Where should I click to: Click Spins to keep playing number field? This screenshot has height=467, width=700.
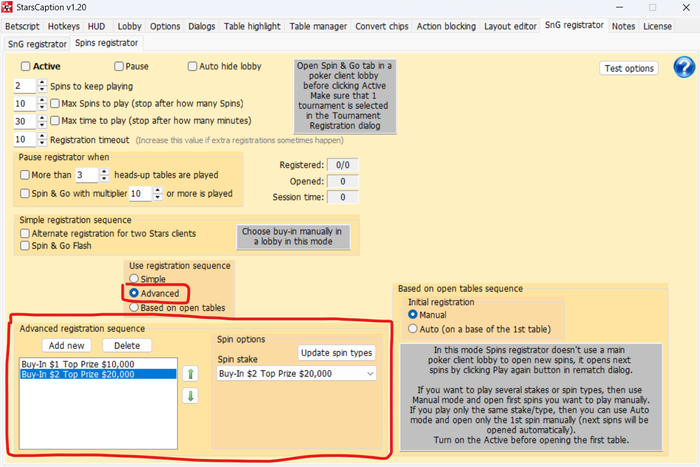click(x=25, y=86)
